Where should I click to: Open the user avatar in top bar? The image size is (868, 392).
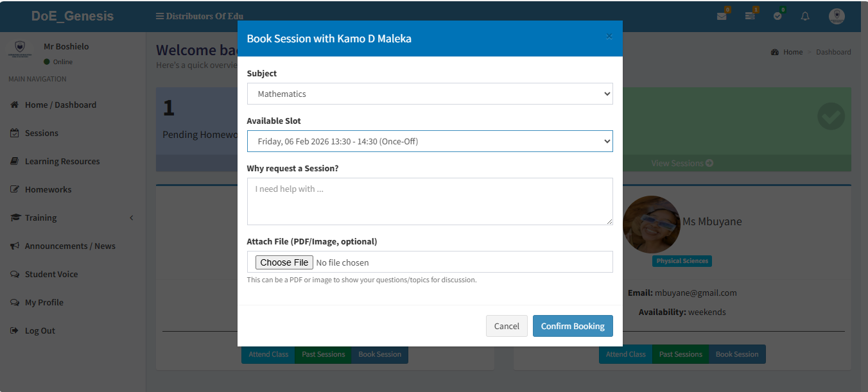coord(837,16)
